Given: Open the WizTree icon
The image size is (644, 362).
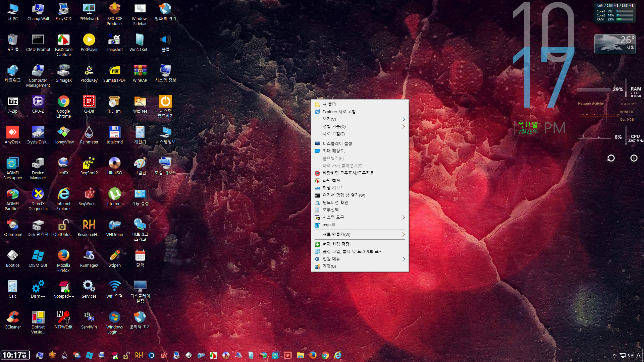Looking at the screenshot, I should 140,105.
